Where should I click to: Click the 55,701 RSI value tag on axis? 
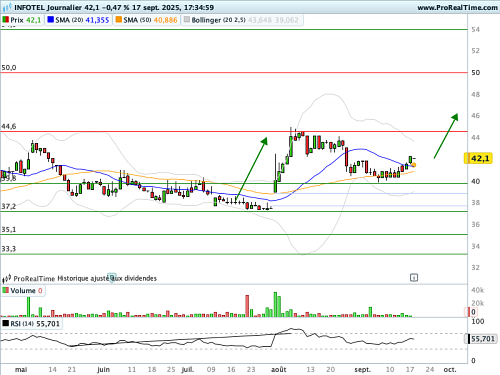click(480, 339)
